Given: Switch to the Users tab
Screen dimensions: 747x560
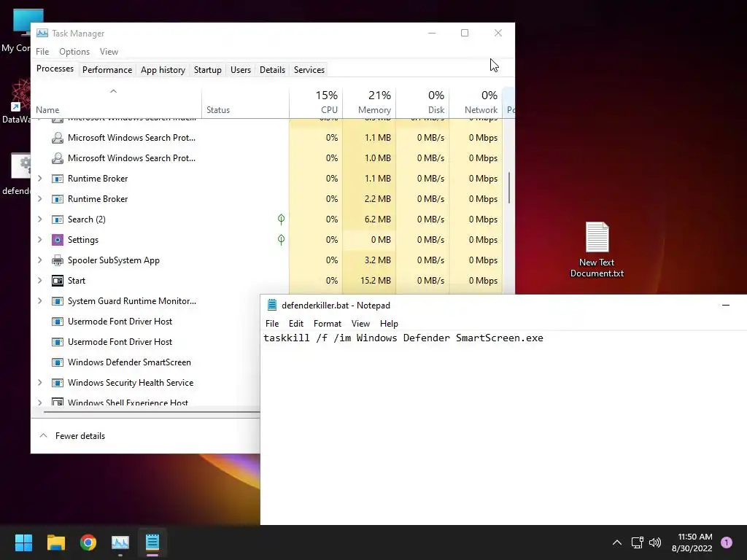Looking at the screenshot, I should coord(241,69).
